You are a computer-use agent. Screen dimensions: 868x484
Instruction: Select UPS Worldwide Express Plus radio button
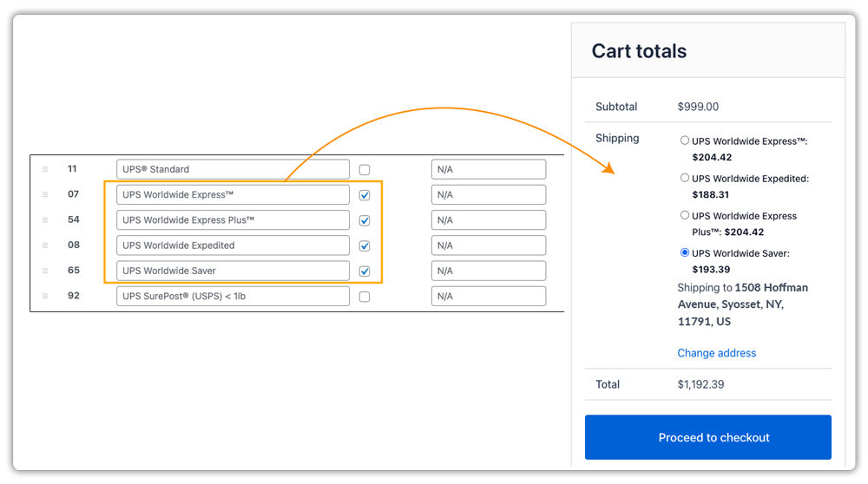(x=685, y=215)
